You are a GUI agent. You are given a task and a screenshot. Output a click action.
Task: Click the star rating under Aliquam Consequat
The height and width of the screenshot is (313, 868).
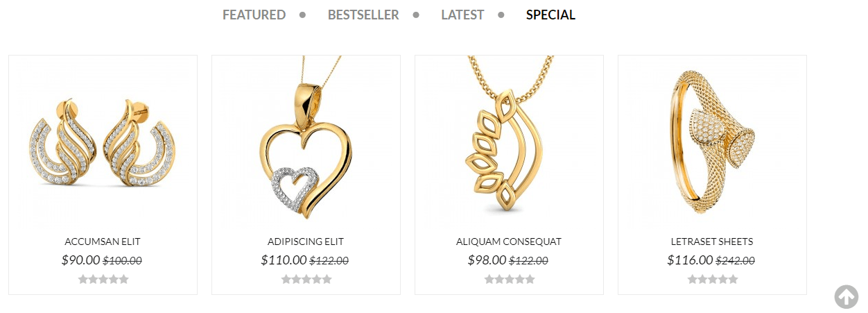pyautogui.click(x=510, y=279)
